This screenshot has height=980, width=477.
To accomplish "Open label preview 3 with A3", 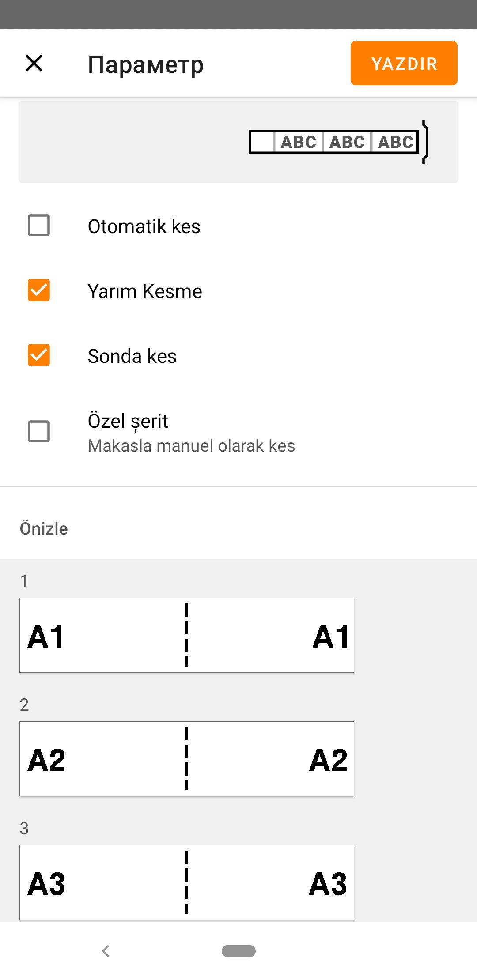I will pos(187,882).
